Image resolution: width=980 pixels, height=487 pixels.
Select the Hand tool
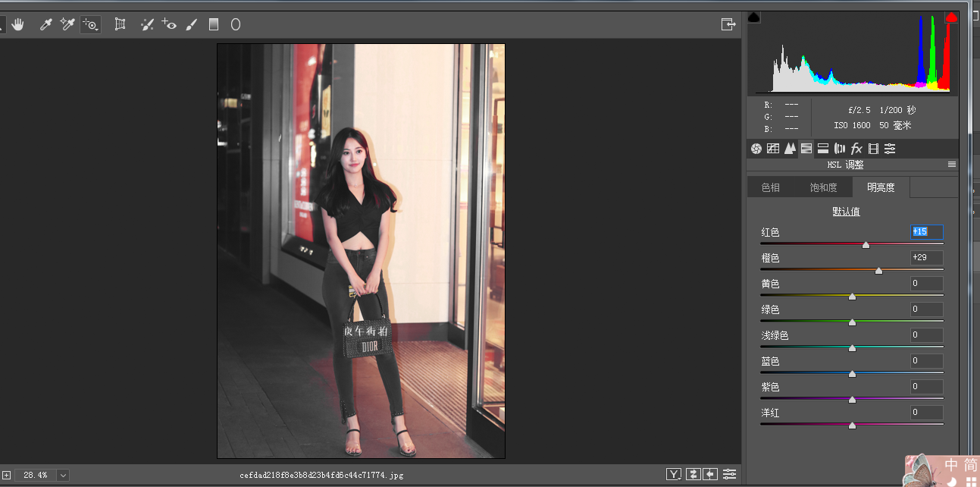click(17, 24)
